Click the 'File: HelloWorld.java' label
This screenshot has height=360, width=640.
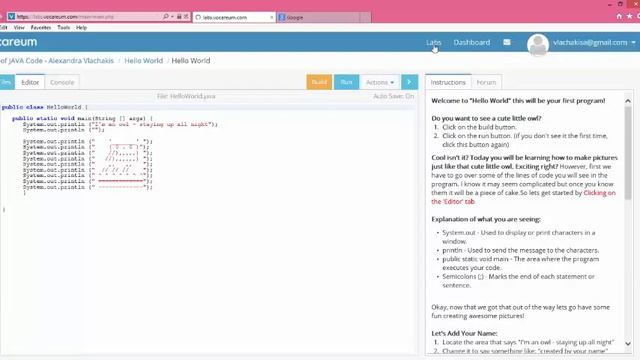186,96
